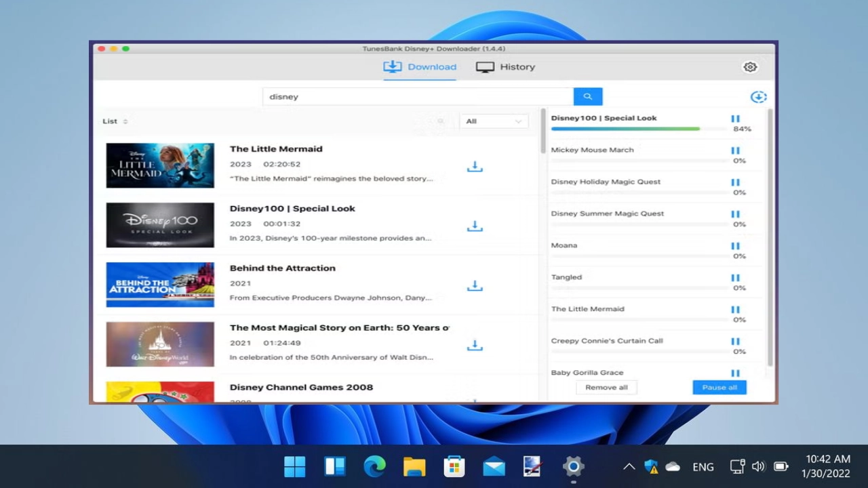Screen dimensions: 868x488
Task: Download Behind the Attraction
Action: click(475, 285)
